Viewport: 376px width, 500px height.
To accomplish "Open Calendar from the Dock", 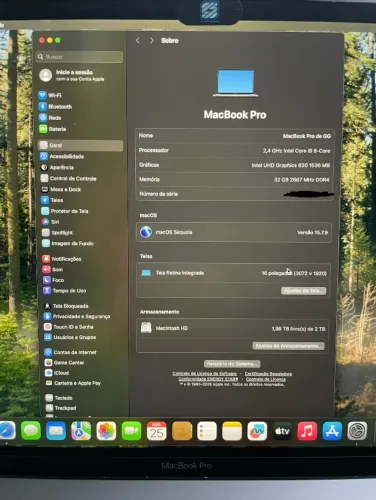I will point(157,431).
